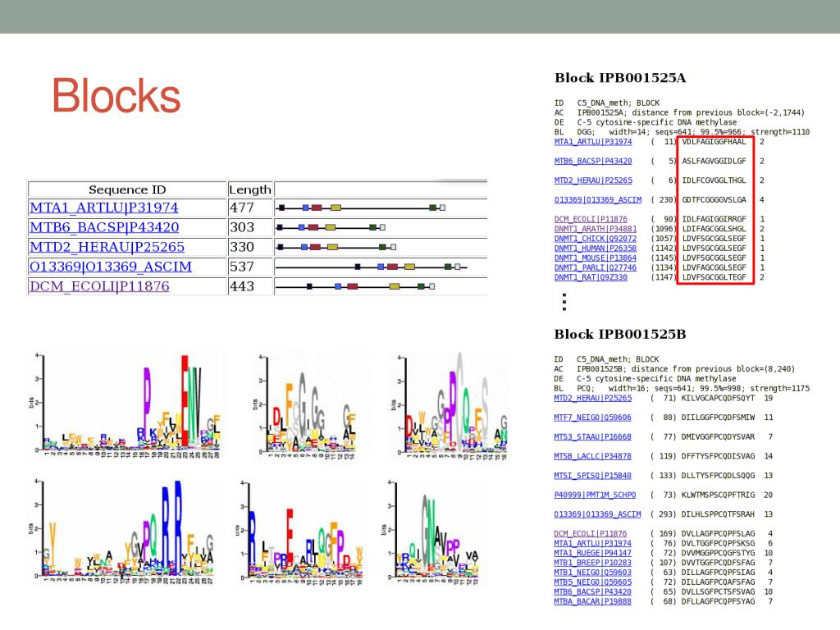This screenshot has height=630, width=840.
Task: Click O13369|O13369_ASCIM link under Block IPB001525A
Action: coord(598,200)
